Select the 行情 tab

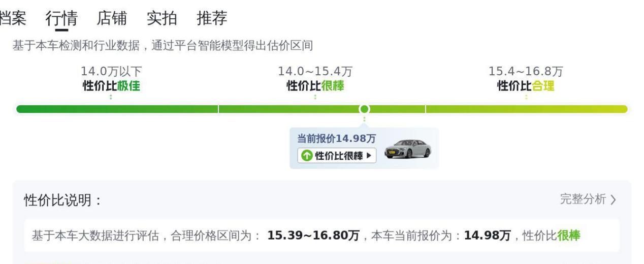click(61, 19)
